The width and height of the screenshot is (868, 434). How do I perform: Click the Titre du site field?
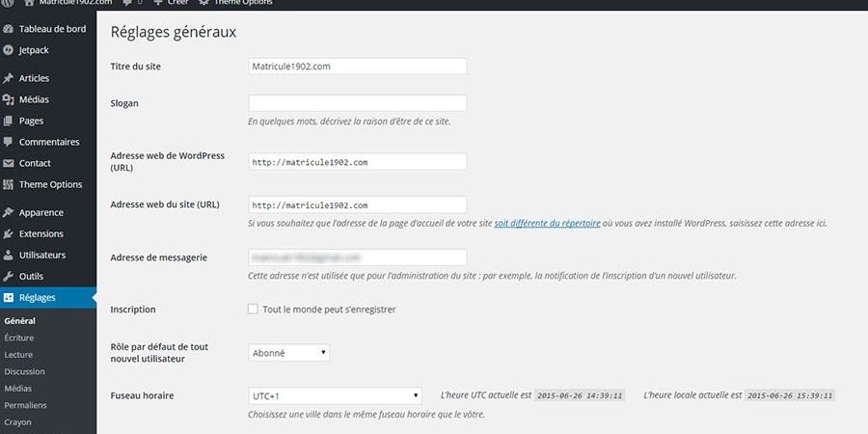(x=358, y=67)
